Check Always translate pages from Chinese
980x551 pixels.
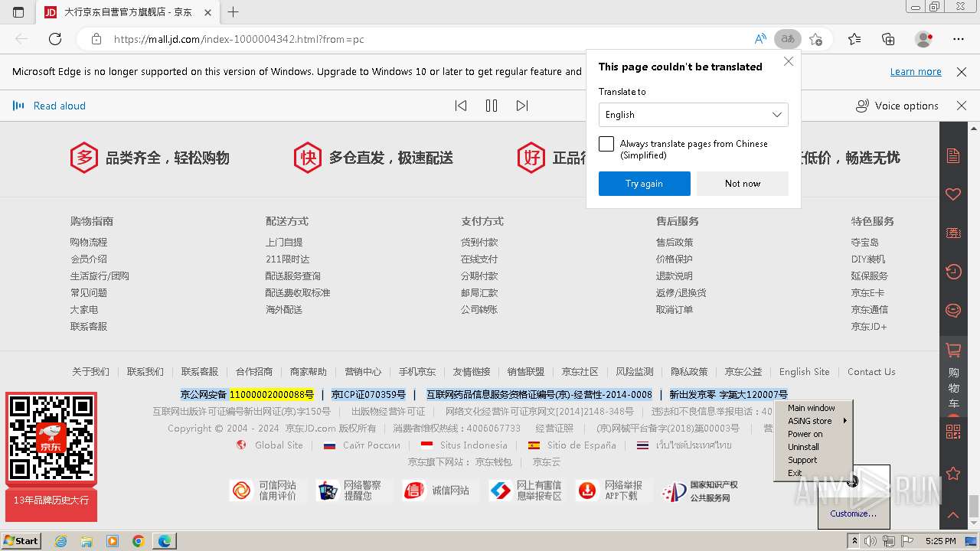point(606,144)
